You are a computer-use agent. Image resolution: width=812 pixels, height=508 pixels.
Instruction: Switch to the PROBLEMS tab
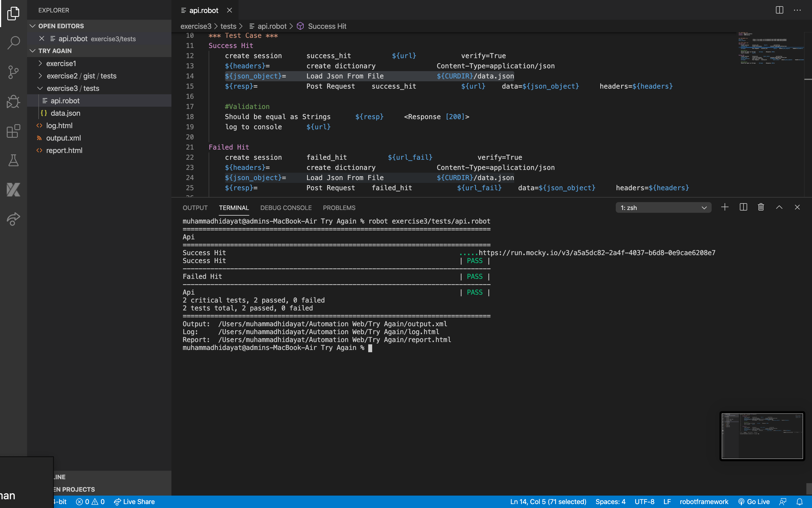point(339,208)
